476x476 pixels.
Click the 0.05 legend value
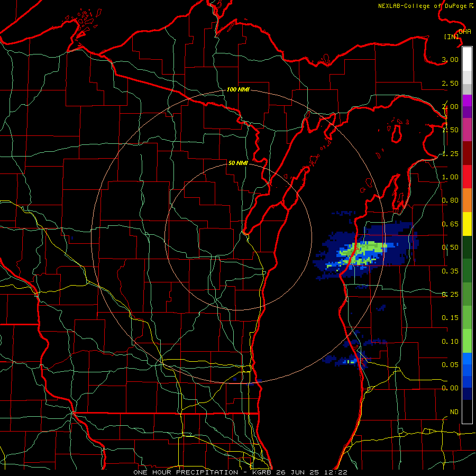(x=450, y=364)
